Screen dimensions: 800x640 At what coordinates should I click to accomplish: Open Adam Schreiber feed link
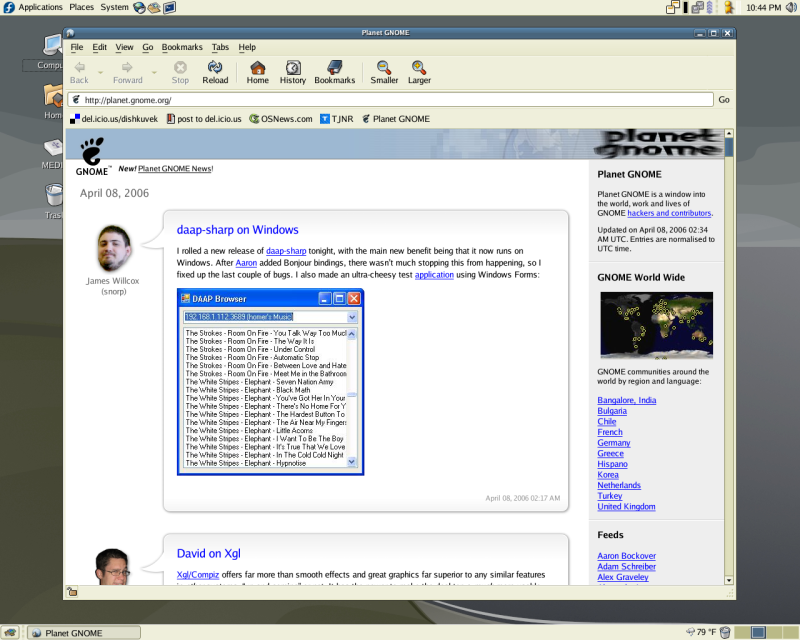click(x=627, y=567)
